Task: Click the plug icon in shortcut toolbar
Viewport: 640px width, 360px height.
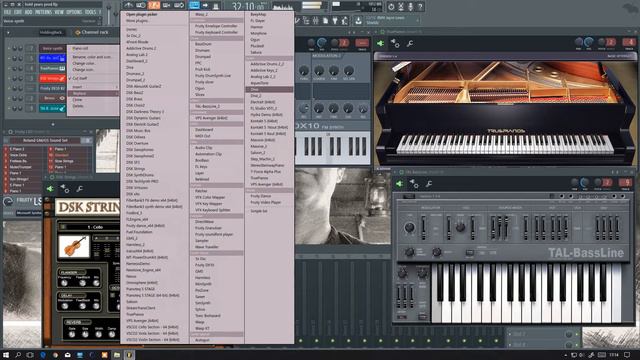Action: pyautogui.click(x=335, y=20)
